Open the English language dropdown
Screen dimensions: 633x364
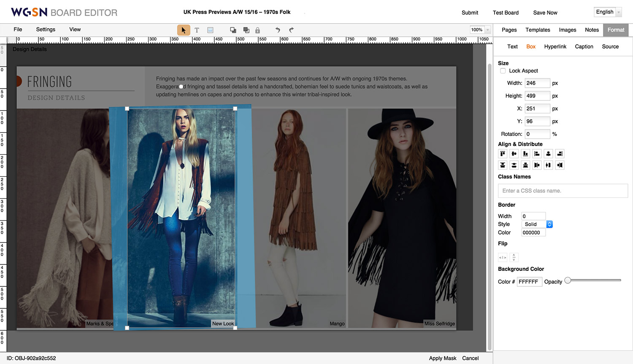[608, 12]
